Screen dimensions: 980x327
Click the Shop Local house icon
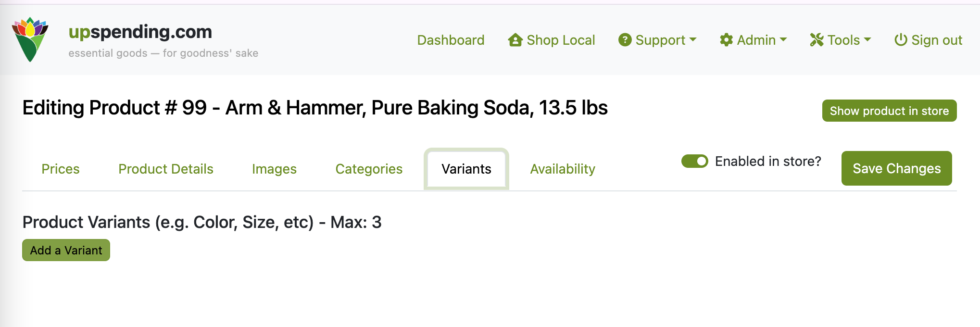pyautogui.click(x=515, y=40)
